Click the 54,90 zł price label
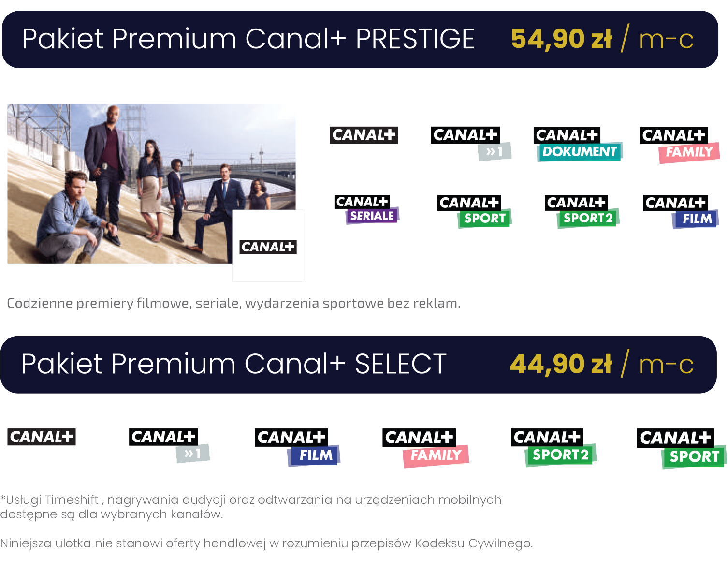Screen dimensions: 728x587 [x=561, y=39]
